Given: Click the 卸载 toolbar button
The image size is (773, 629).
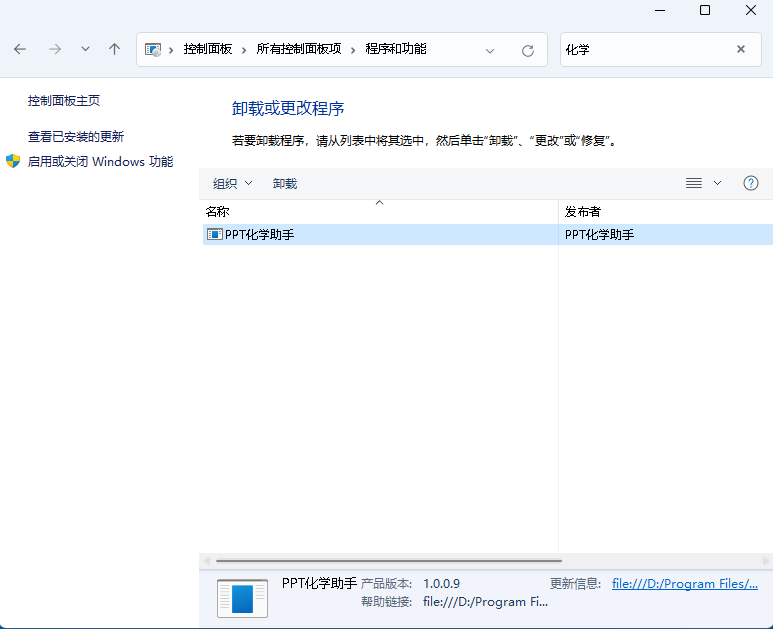Looking at the screenshot, I should pyautogui.click(x=285, y=183).
